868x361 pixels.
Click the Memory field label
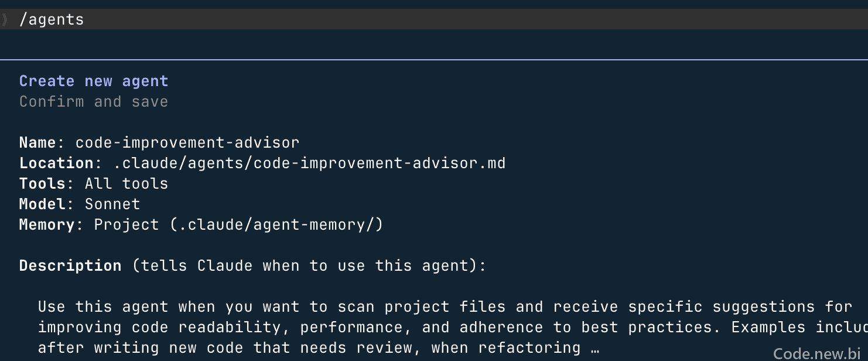tap(47, 224)
